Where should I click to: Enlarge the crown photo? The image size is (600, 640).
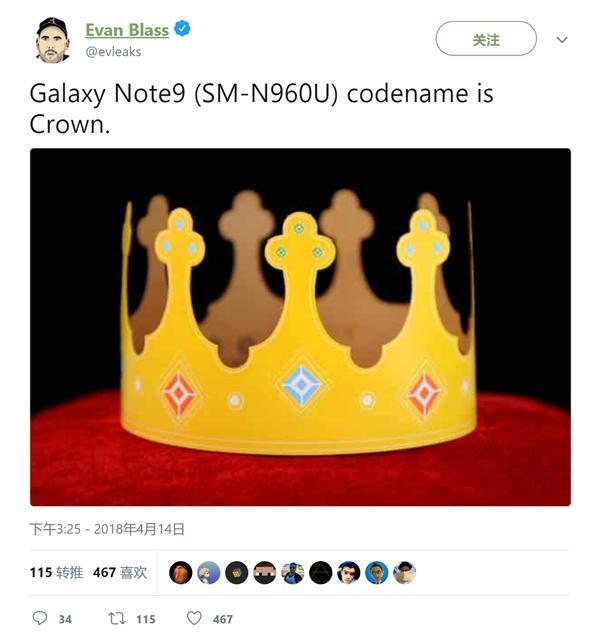pos(300,327)
